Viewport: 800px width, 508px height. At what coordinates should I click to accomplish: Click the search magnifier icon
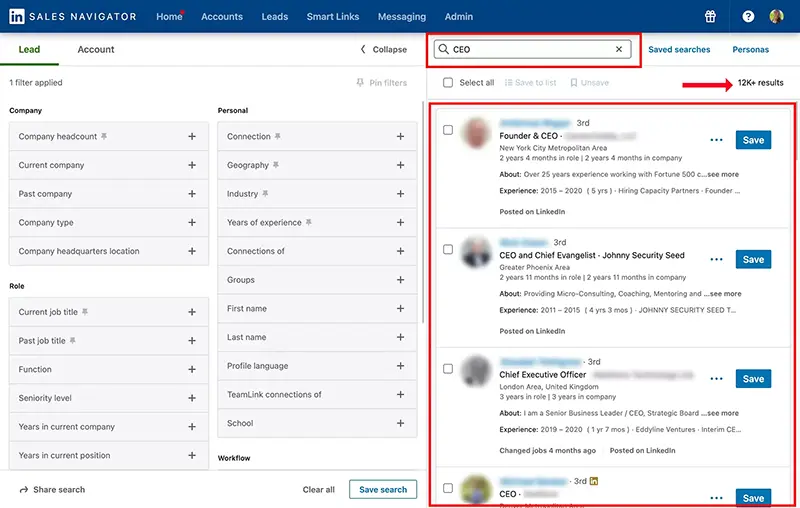click(444, 49)
